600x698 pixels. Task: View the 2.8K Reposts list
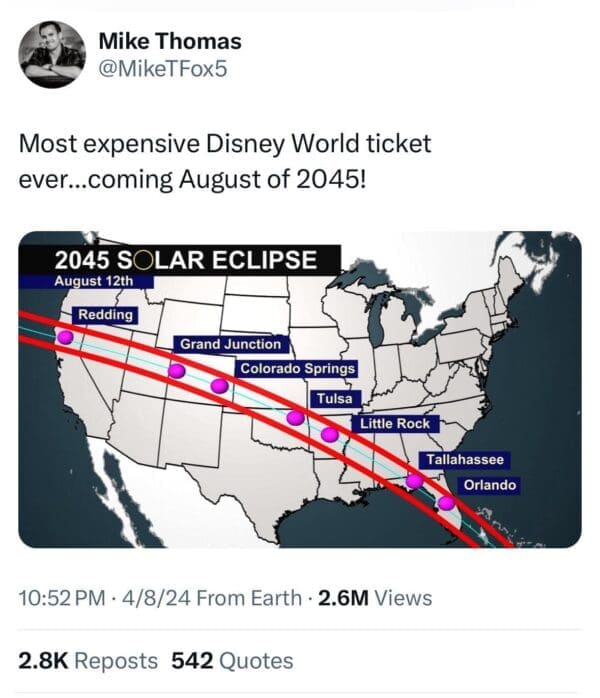pyautogui.click(x=88, y=661)
